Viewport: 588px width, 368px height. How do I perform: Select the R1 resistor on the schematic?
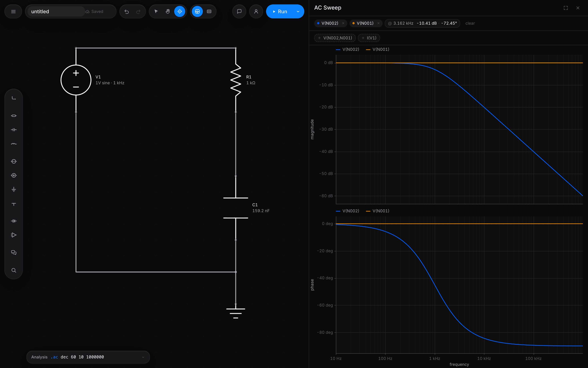(235, 80)
